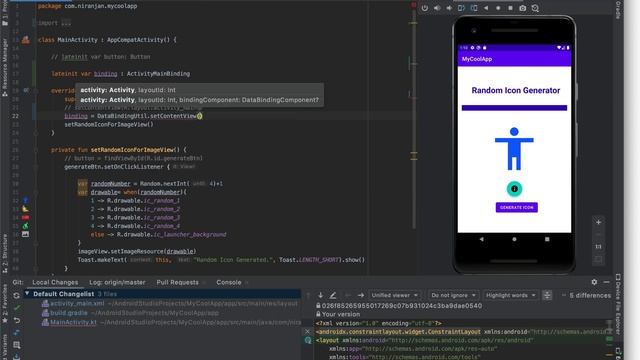The image size is (640, 360).
Task: Click the '5 differences' label
Action: tap(590, 295)
